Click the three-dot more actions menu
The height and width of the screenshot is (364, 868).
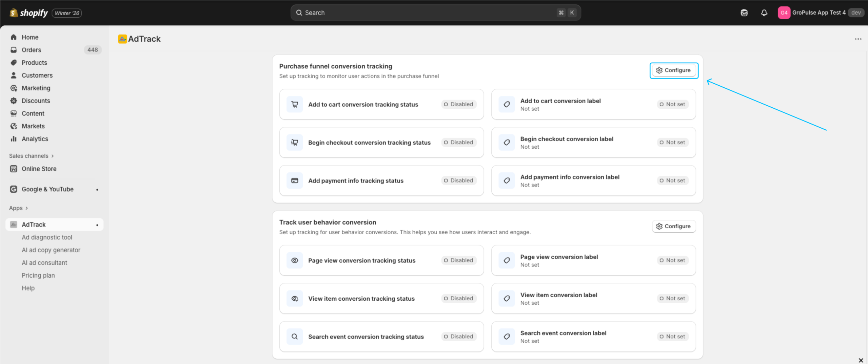point(858,39)
